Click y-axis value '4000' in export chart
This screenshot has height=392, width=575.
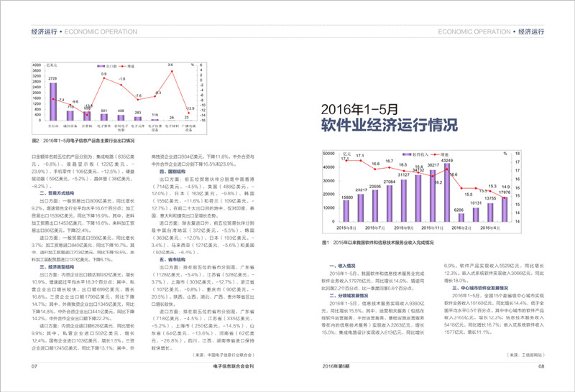pyautogui.click(x=37, y=65)
